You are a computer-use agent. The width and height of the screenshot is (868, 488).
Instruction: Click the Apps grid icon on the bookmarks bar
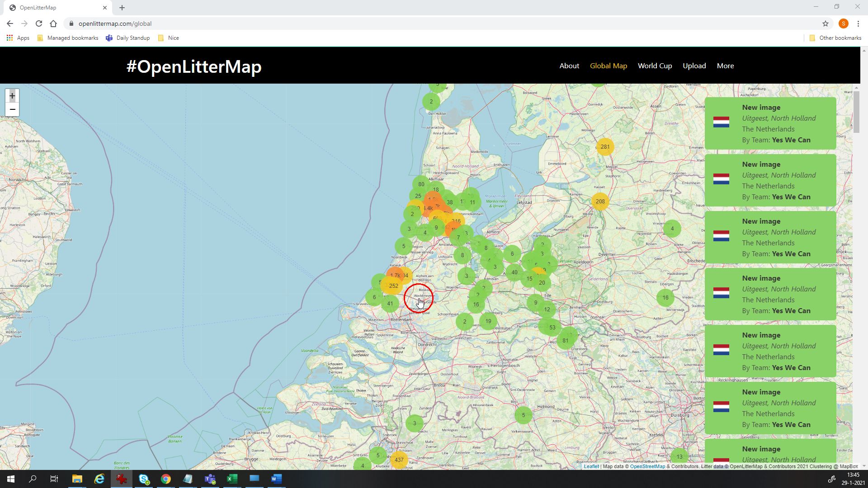(9, 38)
